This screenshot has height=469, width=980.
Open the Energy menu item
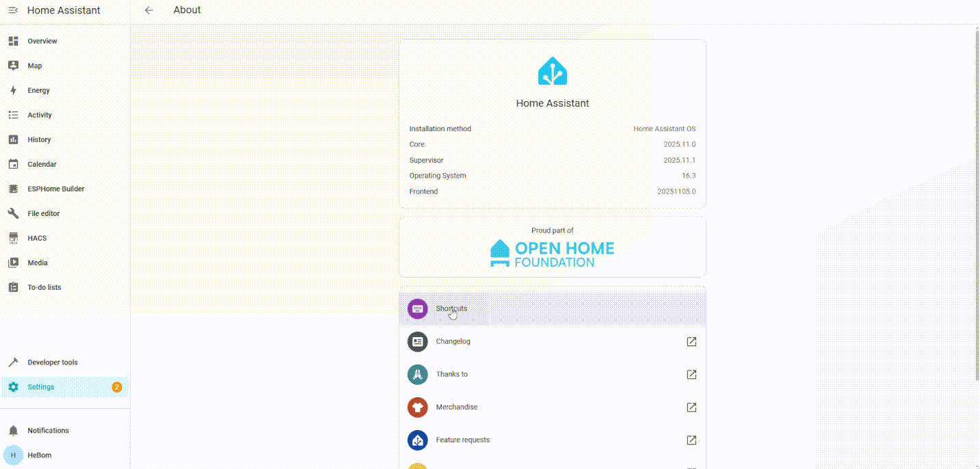click(x=65, y=90)
